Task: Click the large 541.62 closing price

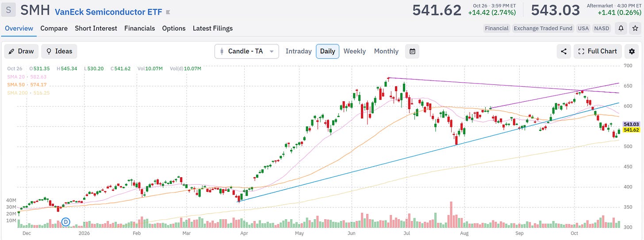Action: tap(437, 10)
